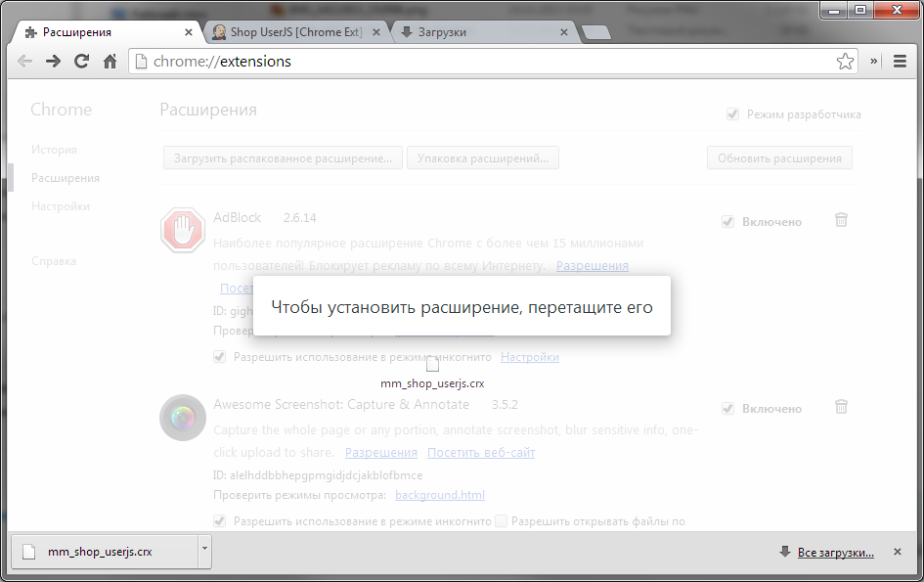Delete AdBlock using trash icon
The width and height of the screenshot is (924, 582).
(841, 221)
